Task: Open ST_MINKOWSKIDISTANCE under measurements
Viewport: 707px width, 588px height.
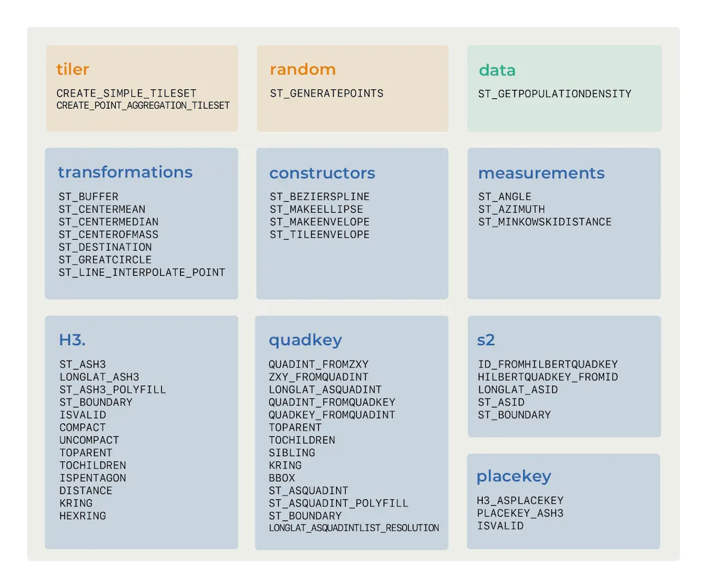Action: tap(544, 222)
